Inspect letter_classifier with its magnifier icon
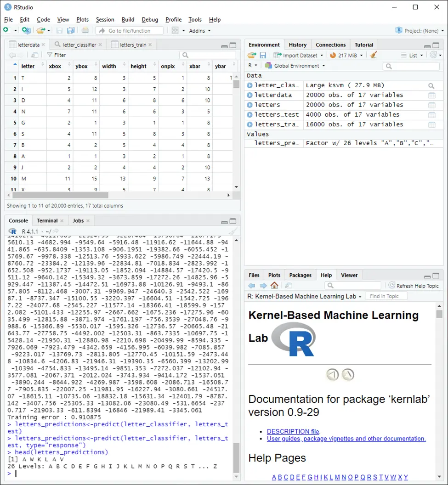 point(431,86)
